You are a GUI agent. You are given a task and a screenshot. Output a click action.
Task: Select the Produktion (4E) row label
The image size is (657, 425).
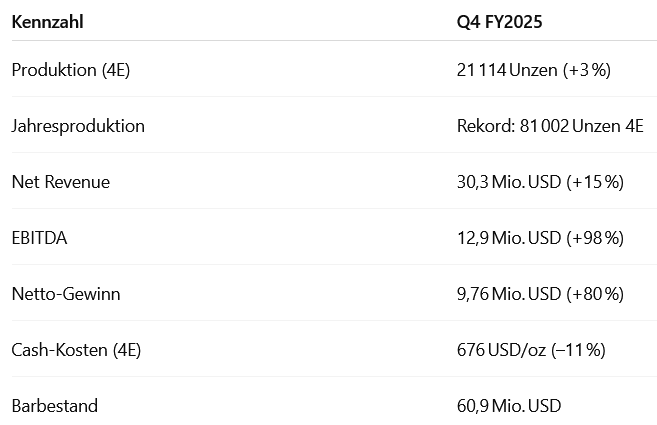pyautogui.click(x=71, y=69)
